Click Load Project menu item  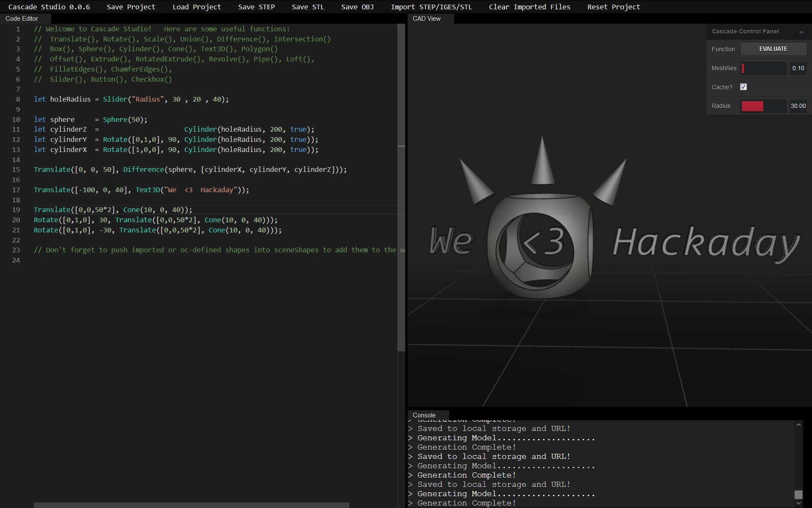pos(197,7)
